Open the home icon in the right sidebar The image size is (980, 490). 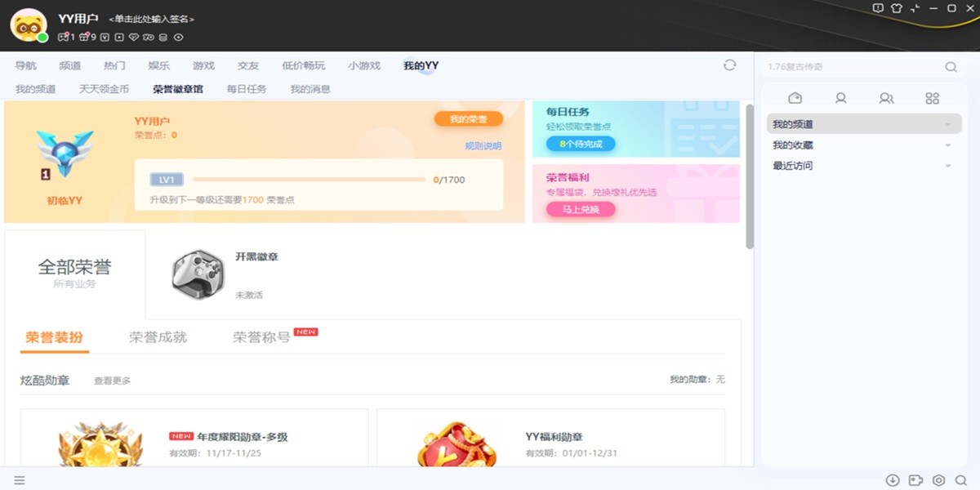tap(795, 97)
